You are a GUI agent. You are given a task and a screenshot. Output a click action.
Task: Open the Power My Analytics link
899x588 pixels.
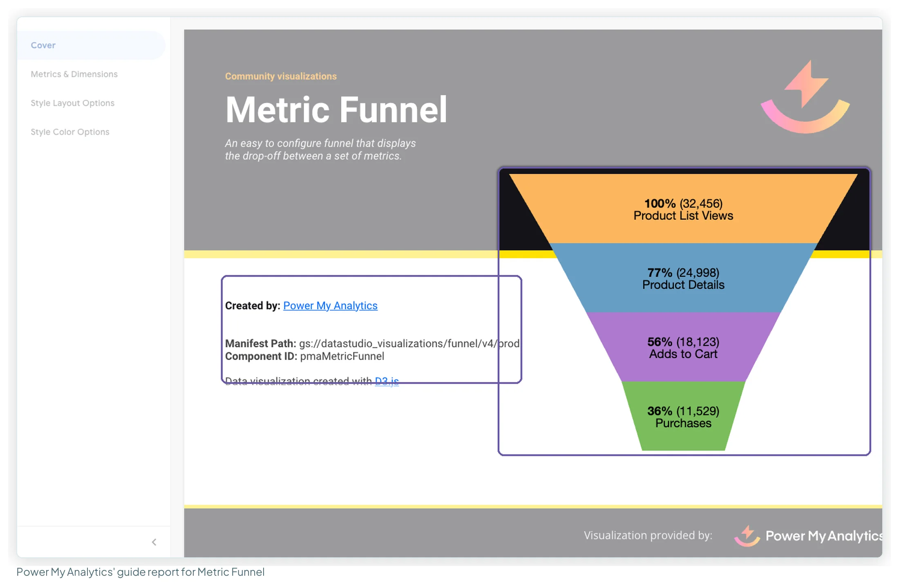click(x=330, y=306)
